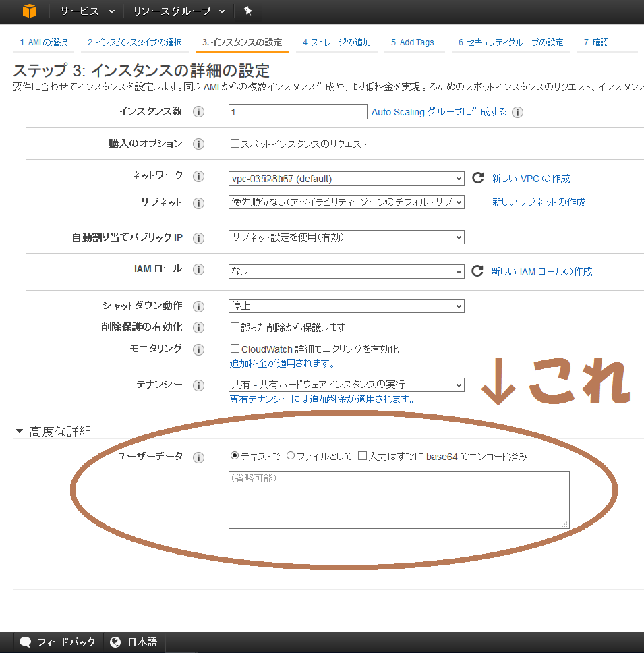Show info icon beside Auto Scaling link
This screenshot has height=653, width=644.
(517, 113)
